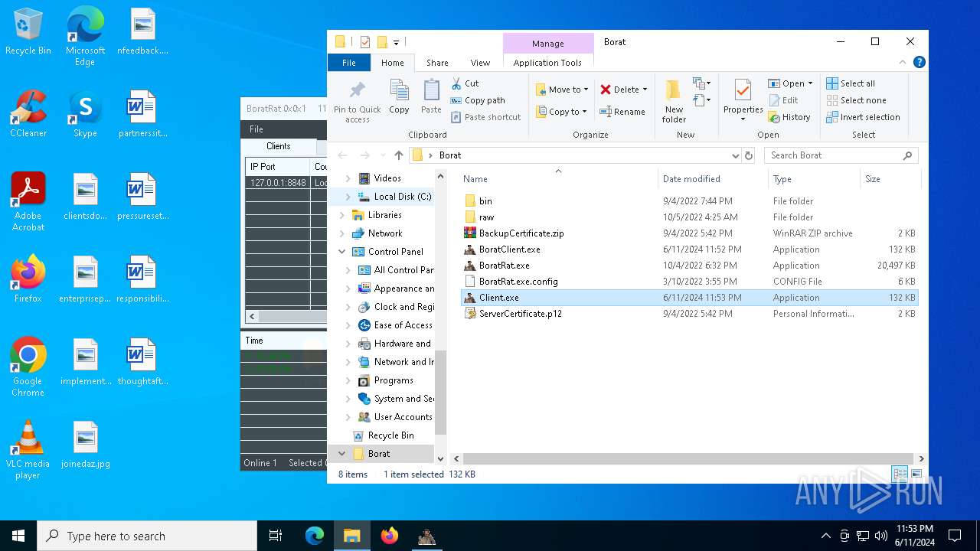This screenshot has width=980, height=551.
Task: Click the red Delete icon
Action: tap(606, 90)
